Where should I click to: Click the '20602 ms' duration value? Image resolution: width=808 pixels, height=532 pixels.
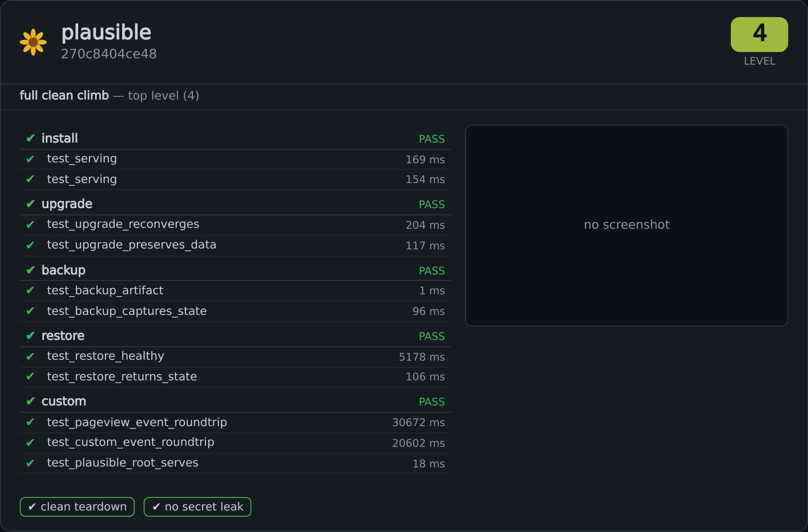418,443
